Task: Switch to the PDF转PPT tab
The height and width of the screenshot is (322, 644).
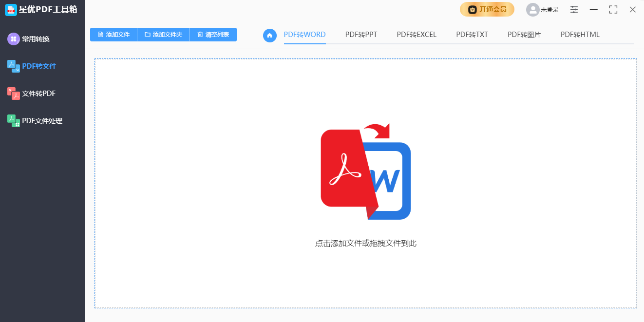Action: point(361,34)
